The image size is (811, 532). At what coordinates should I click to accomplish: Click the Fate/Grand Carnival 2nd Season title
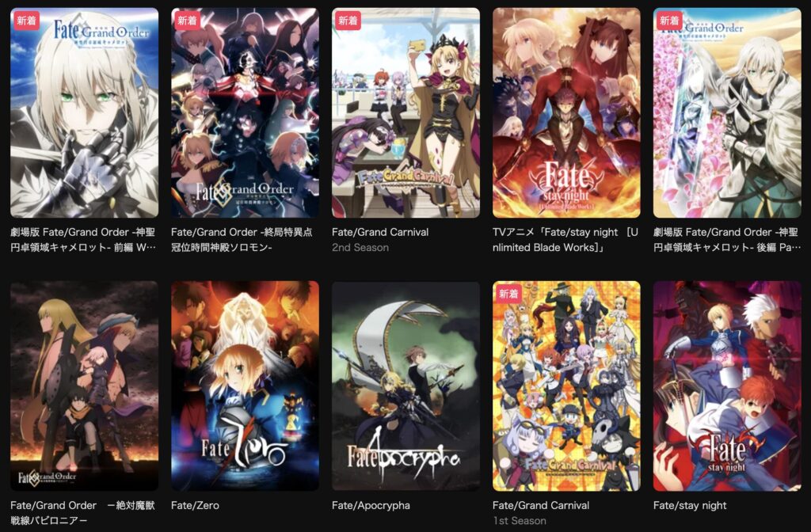click(380, 232)
